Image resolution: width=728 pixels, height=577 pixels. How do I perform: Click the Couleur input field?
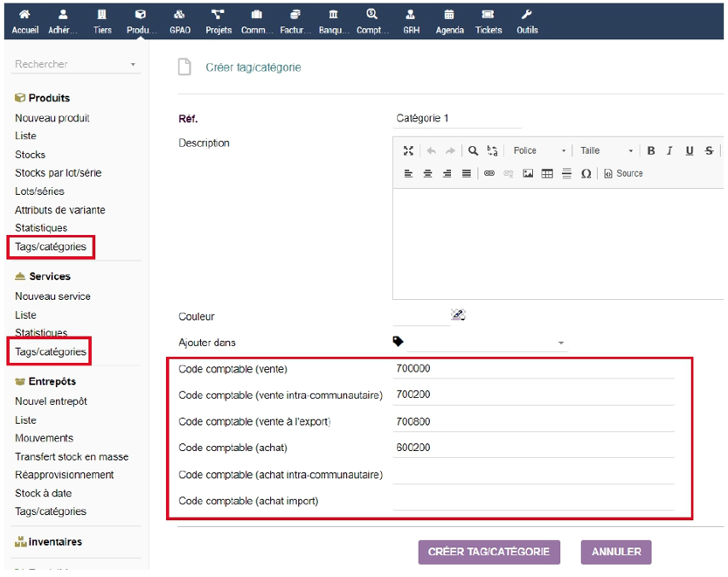pyautogui.click(x=421, y=316)
